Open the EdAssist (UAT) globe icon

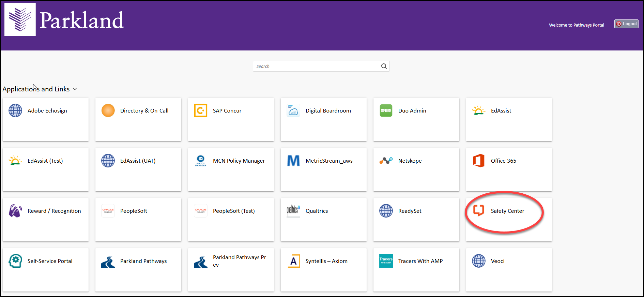(108, 161)
